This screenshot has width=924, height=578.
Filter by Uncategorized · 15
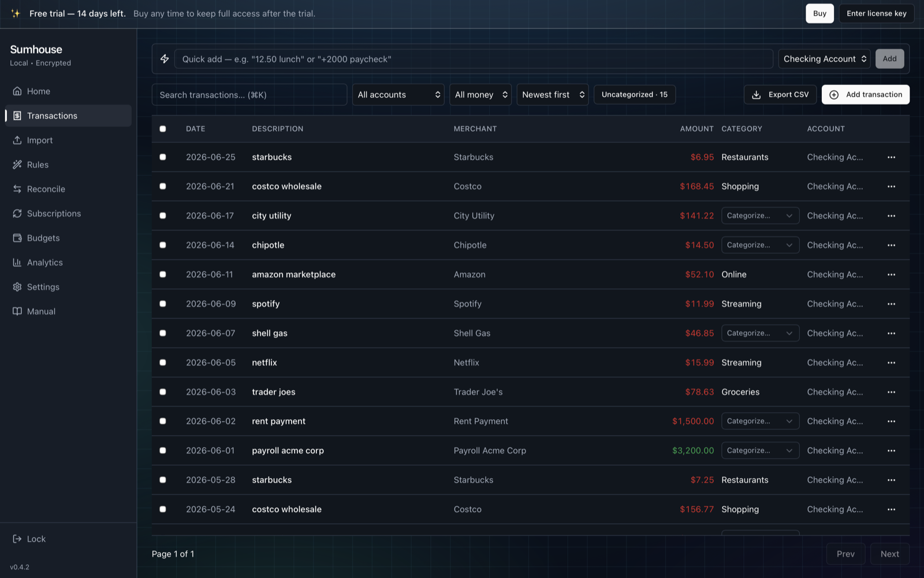634,95
